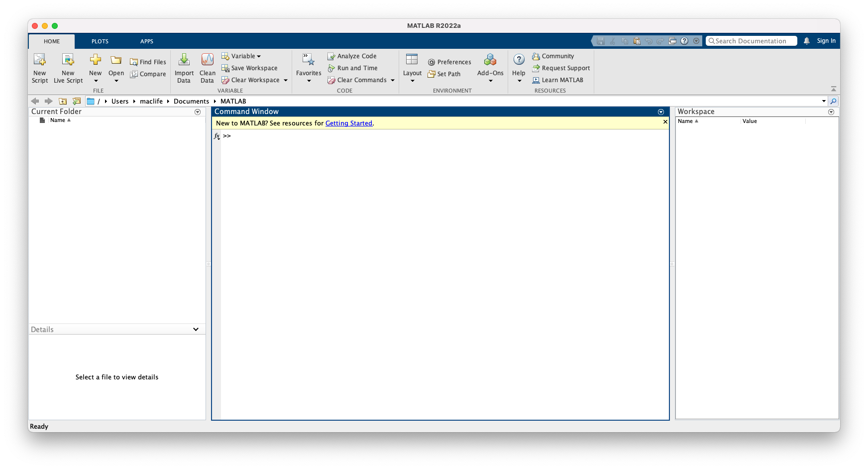
Task: Open the APPS ribbon tab
Action: tap(146, 41)
